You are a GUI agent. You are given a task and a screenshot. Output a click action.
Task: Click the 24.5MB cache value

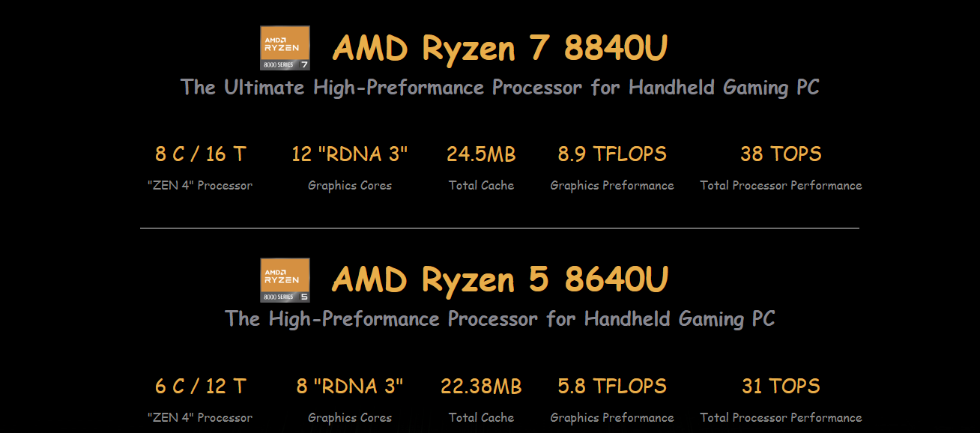pyautogui.click(x=481, y=154)
